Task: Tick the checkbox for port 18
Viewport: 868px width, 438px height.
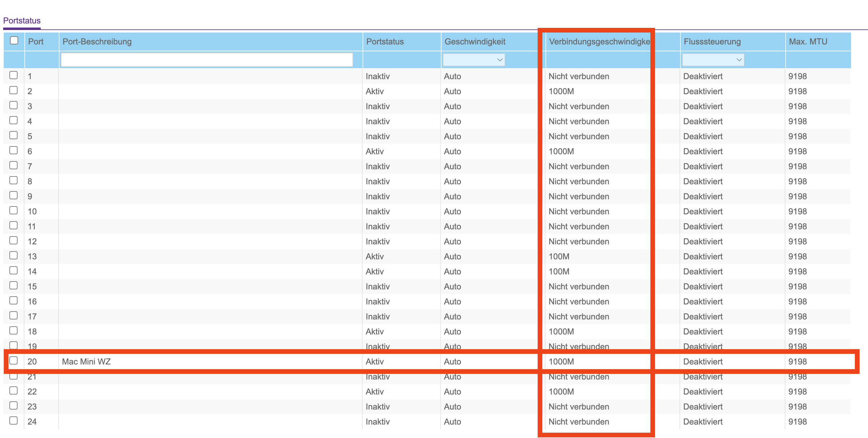Action: [x=13, y=331]
